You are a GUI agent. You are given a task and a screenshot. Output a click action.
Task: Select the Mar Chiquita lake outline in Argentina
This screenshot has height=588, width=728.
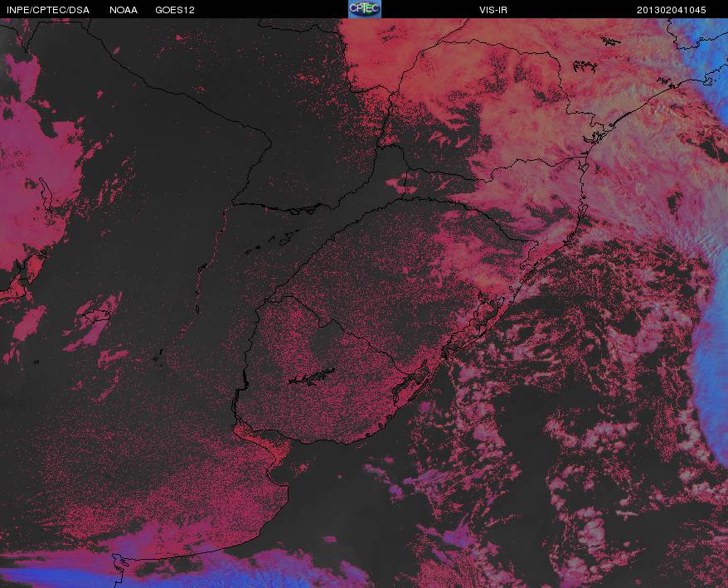[97, 316]
